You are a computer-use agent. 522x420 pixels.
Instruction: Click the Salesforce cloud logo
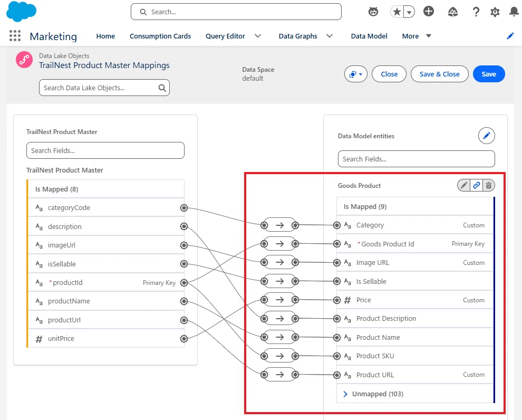coord(21,11)
